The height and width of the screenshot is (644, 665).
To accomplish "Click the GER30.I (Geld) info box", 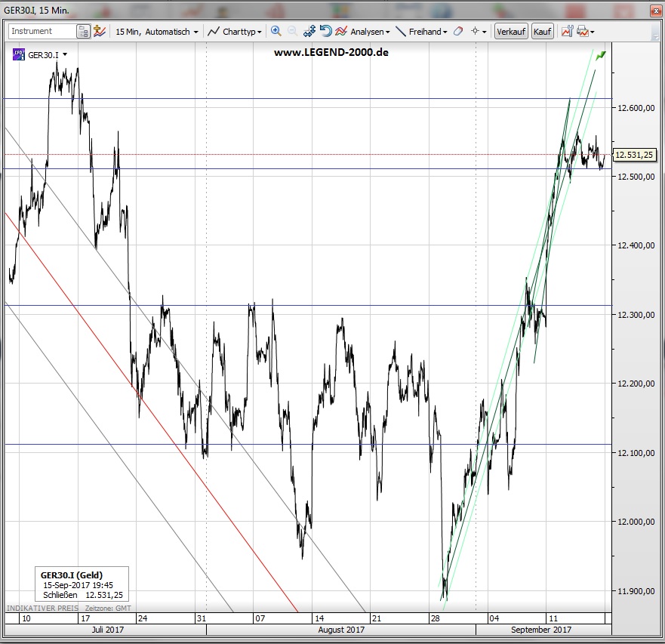I will (82, 584).
